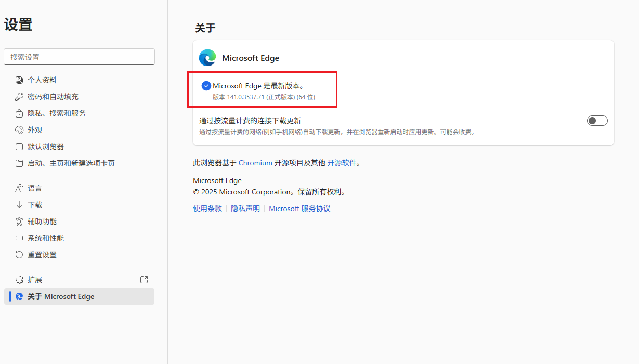Click the reset arrow icon beside 重置设置
The height and width of the screenshot is (364, 639).
(19, 255)
